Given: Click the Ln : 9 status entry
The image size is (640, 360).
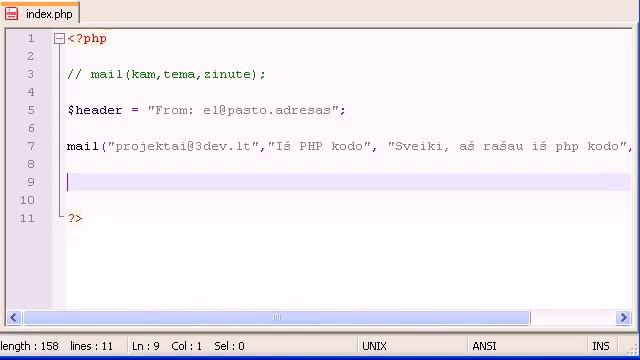Looking at the screenshot, I should (146, 346).
